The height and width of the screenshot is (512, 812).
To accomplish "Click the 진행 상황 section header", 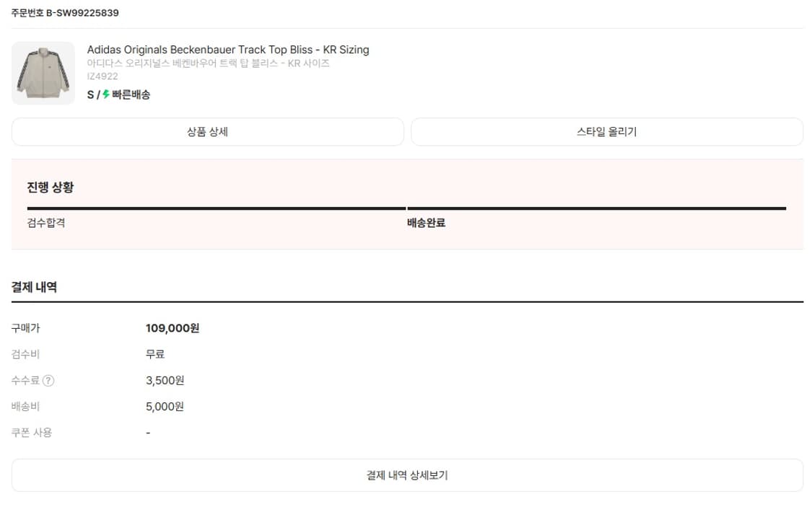I will coord(45,187).
